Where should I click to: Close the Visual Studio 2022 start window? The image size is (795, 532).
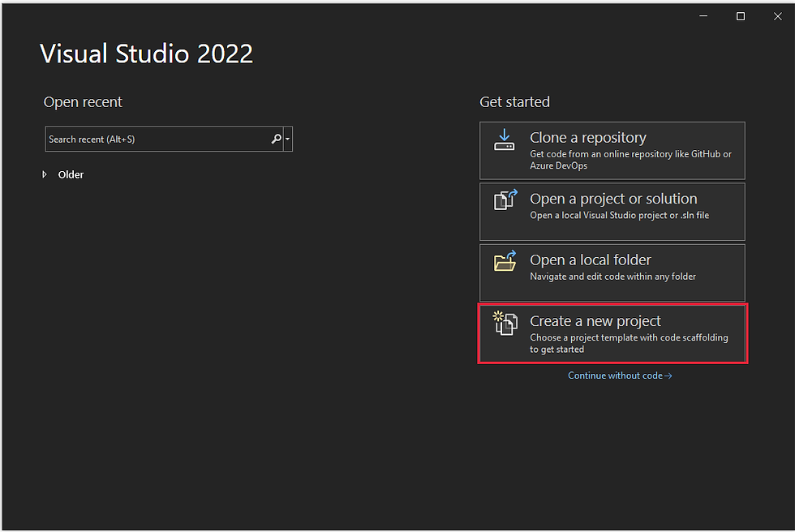point(777,16)
